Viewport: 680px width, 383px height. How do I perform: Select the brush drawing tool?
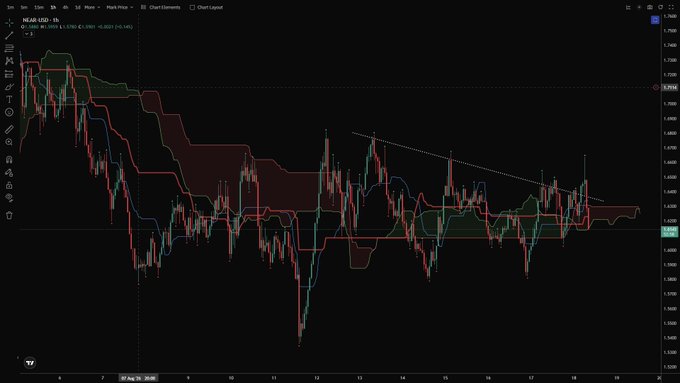(x=9, y=87)
